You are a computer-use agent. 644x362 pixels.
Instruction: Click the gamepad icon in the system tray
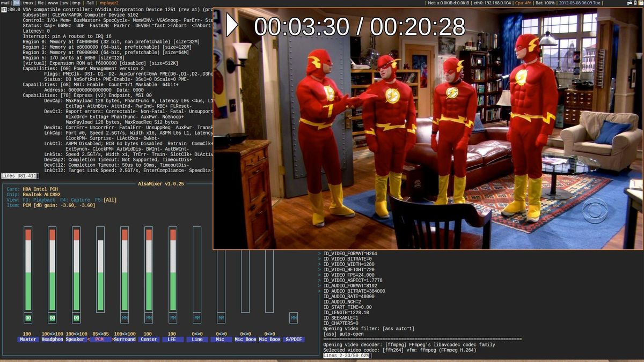point(630,3)
